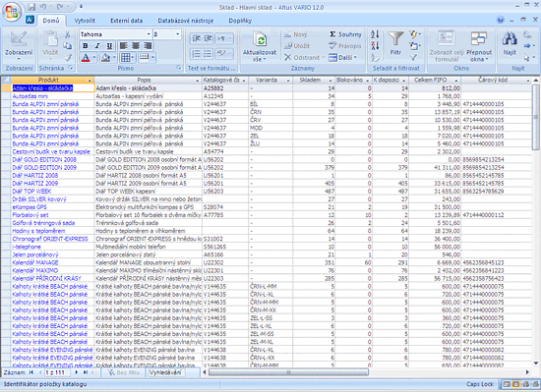Open the font size dropdown
Viewport: 541px width, 392px height.
tap(178, 34)
